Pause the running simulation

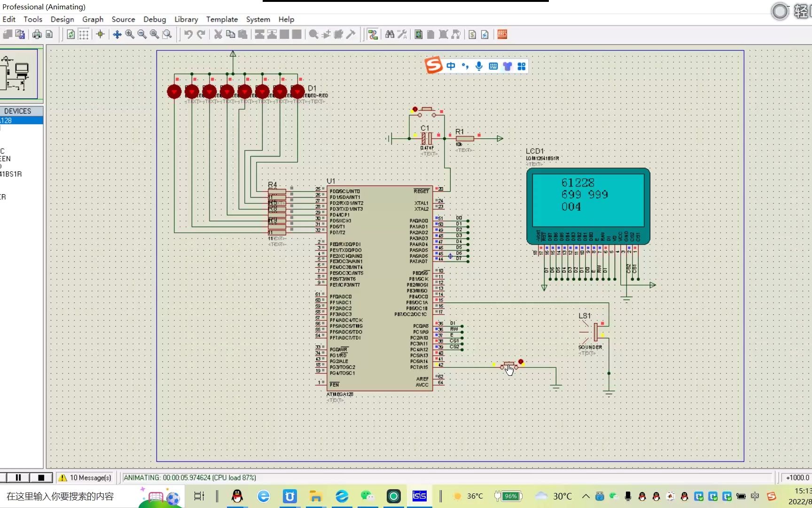pos(18,477)
